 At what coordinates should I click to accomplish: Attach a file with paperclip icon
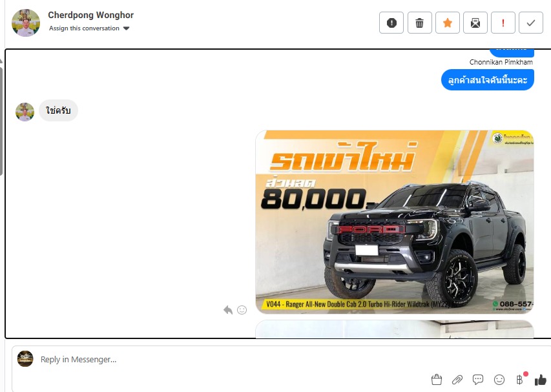pyautogui.click(x=457, y=379)
